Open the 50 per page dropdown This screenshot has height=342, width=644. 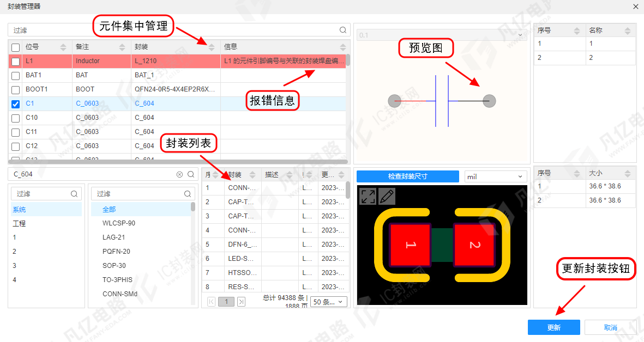pos(329,302)
